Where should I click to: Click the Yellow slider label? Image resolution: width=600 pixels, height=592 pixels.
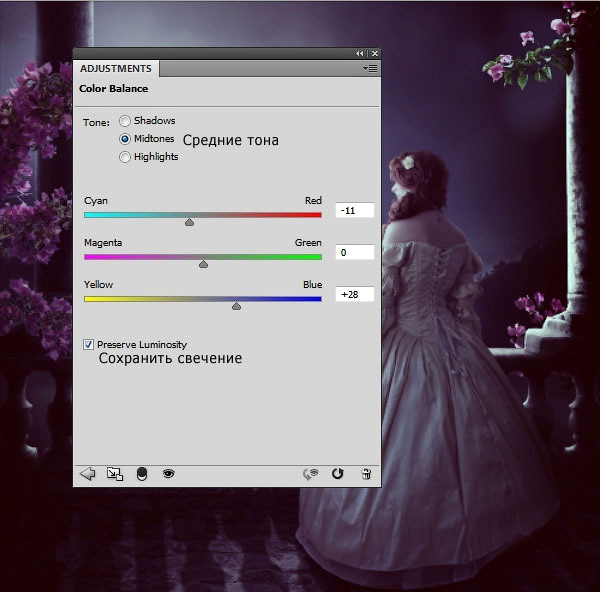pos(98,285)
